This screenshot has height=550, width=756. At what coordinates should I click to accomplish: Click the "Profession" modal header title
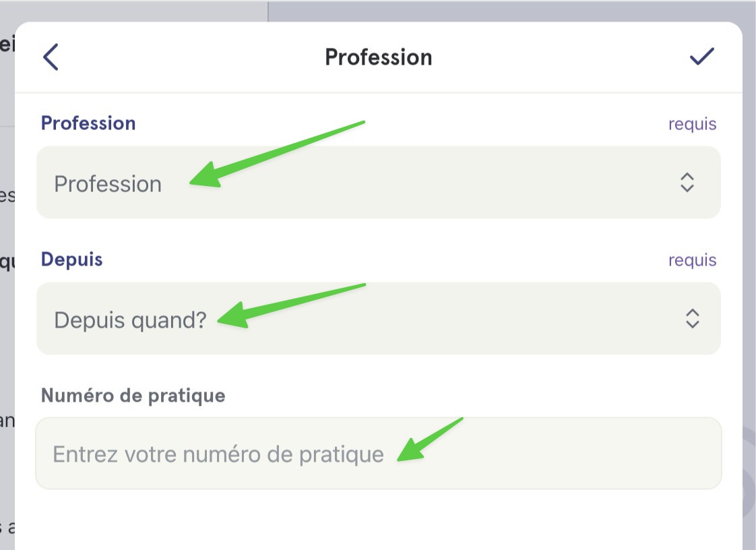379,57
